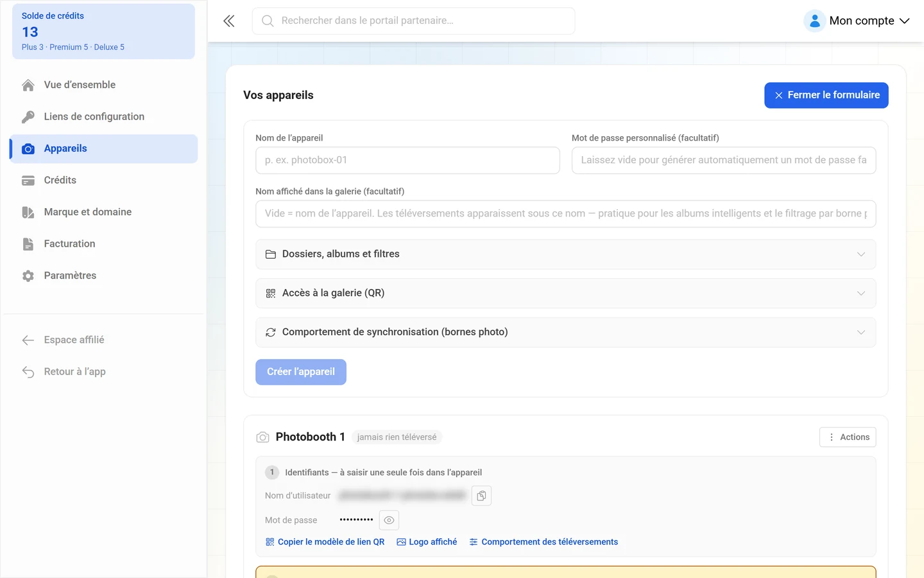Image resolution: width=924 pixels, height=578 pixels.
Task: Click the key icon for Liens de configuration
Action: coord(28,117)
